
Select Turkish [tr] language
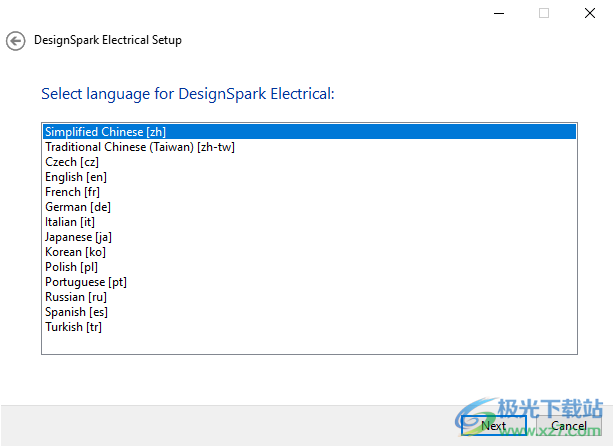(309, 327)
